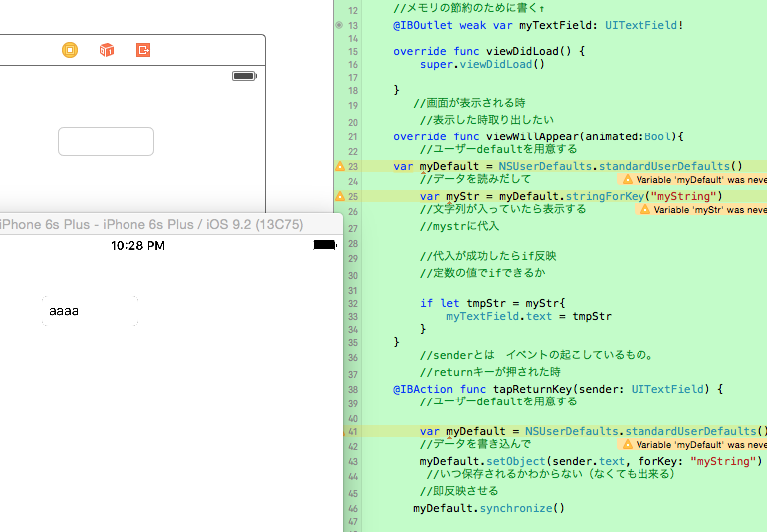
Task: Click the warning triangle in gutter at line 25
Action: pos(340,196)
